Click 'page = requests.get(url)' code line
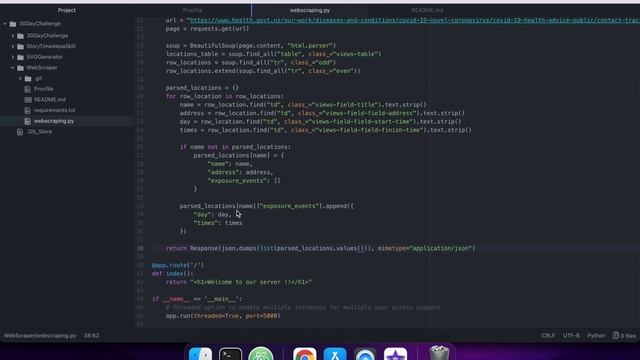Screen dimensions: 640x360 click(207, 29)
